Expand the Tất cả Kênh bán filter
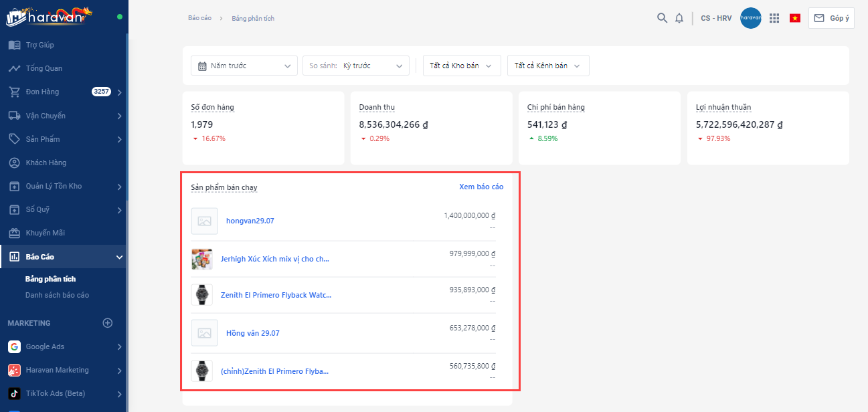 click(547, 66)
